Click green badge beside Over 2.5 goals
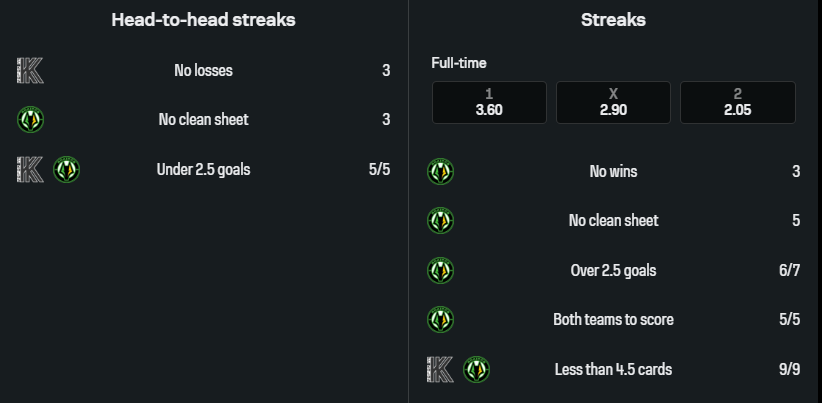 [440, 270]
